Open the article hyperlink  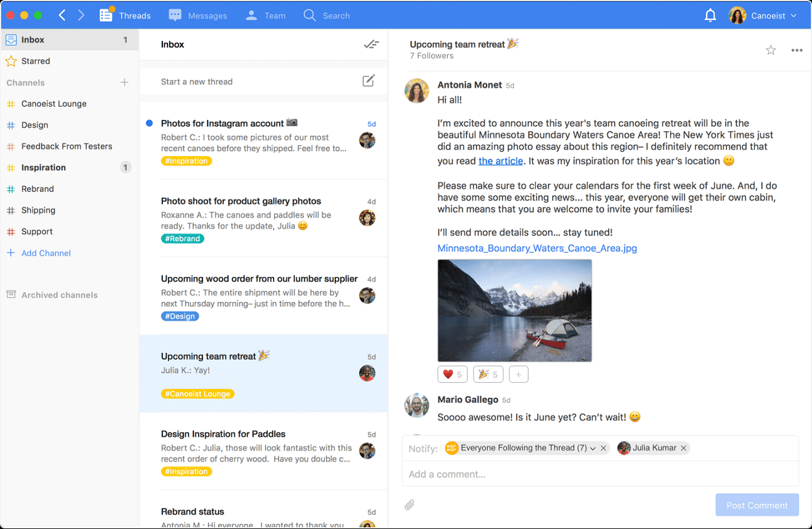point(500,161)
